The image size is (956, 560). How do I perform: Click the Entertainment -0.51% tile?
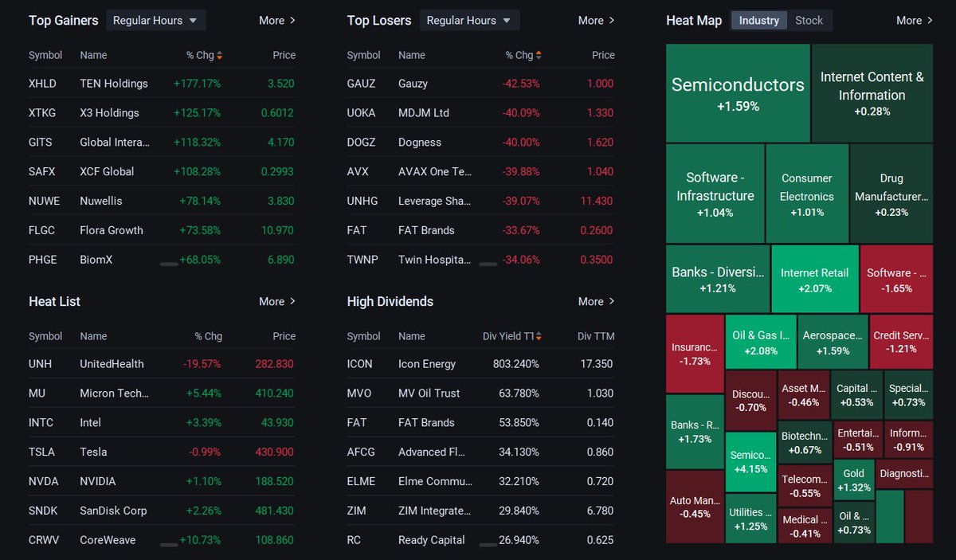point(858,439)
